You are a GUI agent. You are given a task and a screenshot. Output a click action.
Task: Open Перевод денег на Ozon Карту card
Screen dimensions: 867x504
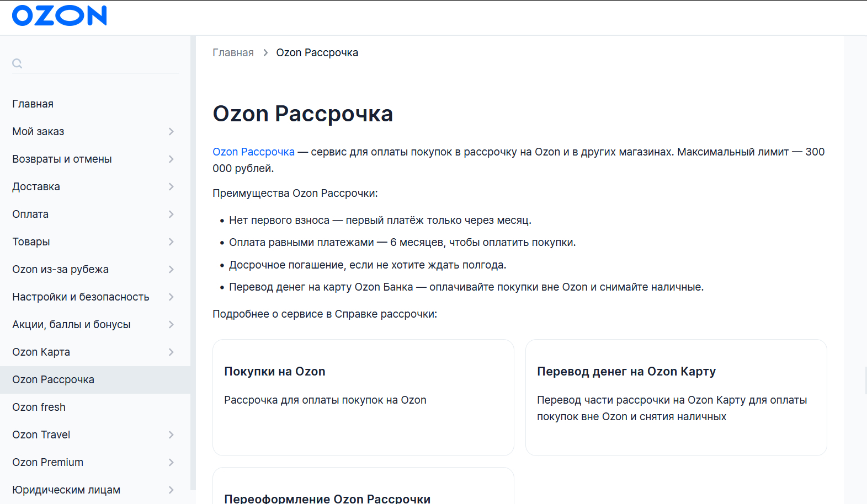676,397
